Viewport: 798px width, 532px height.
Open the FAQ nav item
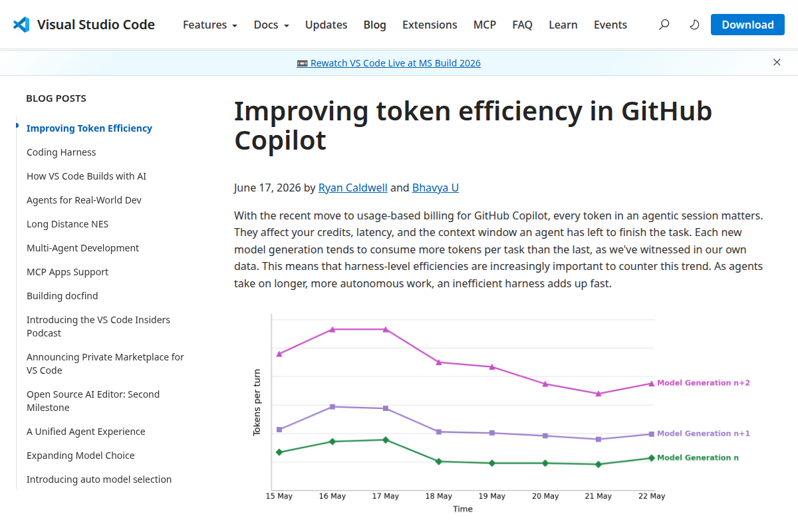(522, 25)
